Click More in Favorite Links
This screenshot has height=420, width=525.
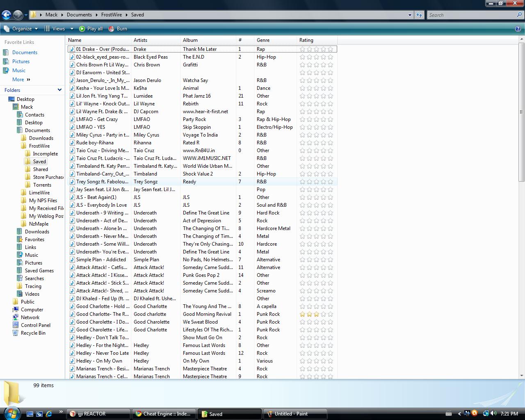(x=18, y=80)
